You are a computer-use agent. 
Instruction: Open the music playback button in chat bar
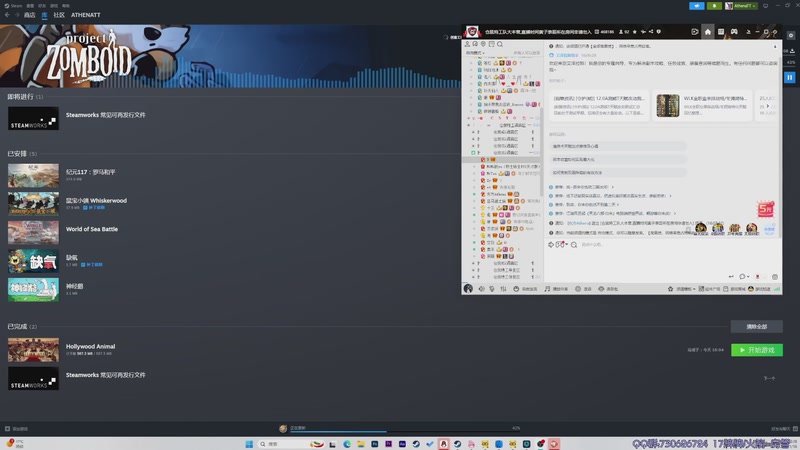point(556,289)
